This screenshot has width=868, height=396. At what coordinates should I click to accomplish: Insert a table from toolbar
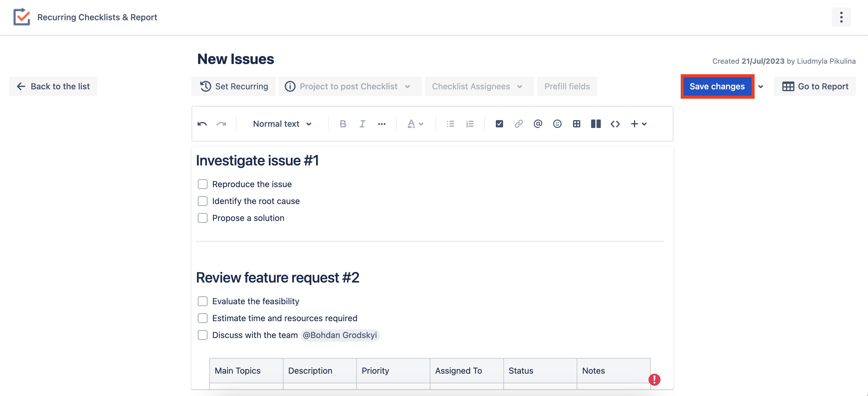[x=577, y=124]
